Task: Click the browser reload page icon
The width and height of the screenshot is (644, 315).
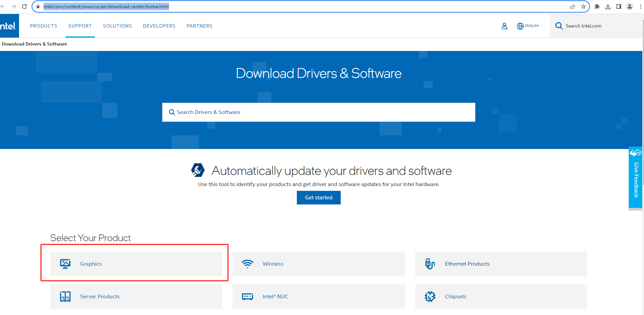Action: [24, 6]
